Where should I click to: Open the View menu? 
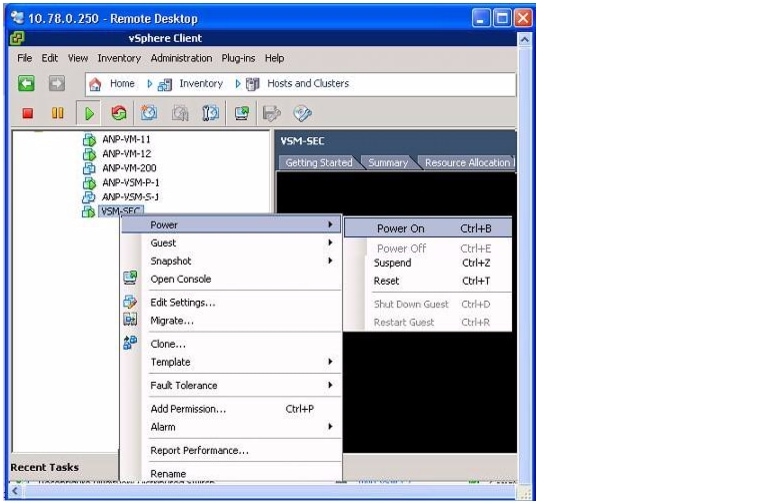[x=78, y=58]
